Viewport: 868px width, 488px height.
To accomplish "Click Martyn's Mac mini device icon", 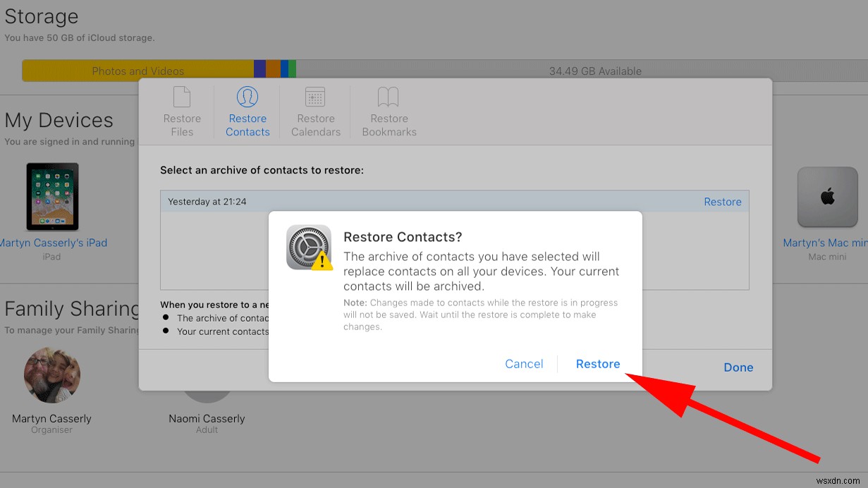I will 826,197.
